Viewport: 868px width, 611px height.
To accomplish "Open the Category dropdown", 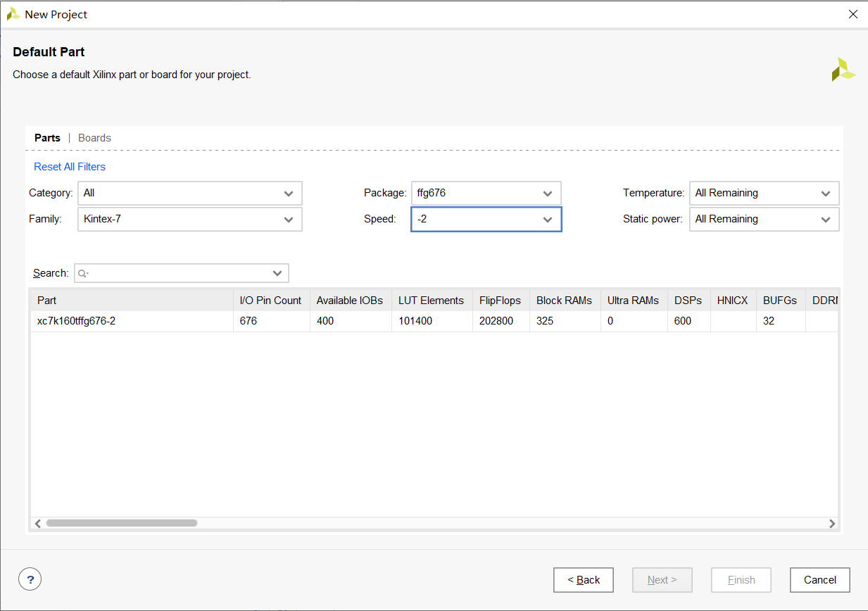I will click(190, 193).
